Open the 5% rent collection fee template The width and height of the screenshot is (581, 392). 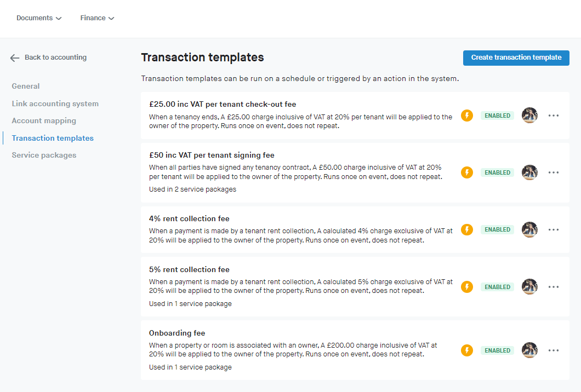pos(189,269)
